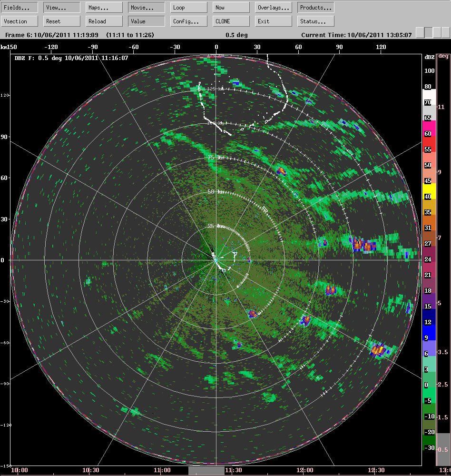451x476 pixels.
Task: Select the 3.5 deg elevation on tilt scale
Action: tap(443, 352)
